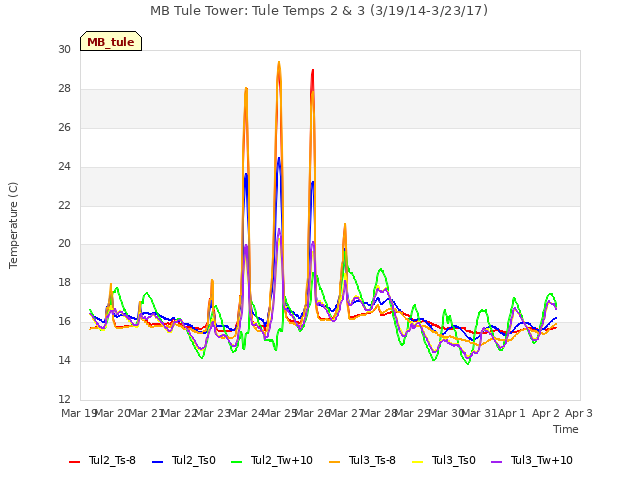Select the Tul3_Ts0 legend label
640x480 pixels.
[454, 460]
